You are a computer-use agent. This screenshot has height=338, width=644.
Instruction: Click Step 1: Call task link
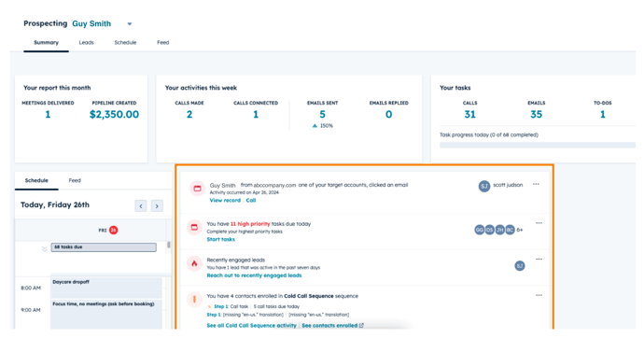point(231,306)
